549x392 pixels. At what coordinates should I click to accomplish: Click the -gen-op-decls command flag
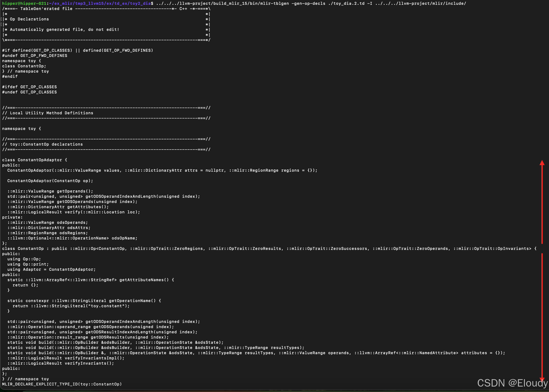308,3
